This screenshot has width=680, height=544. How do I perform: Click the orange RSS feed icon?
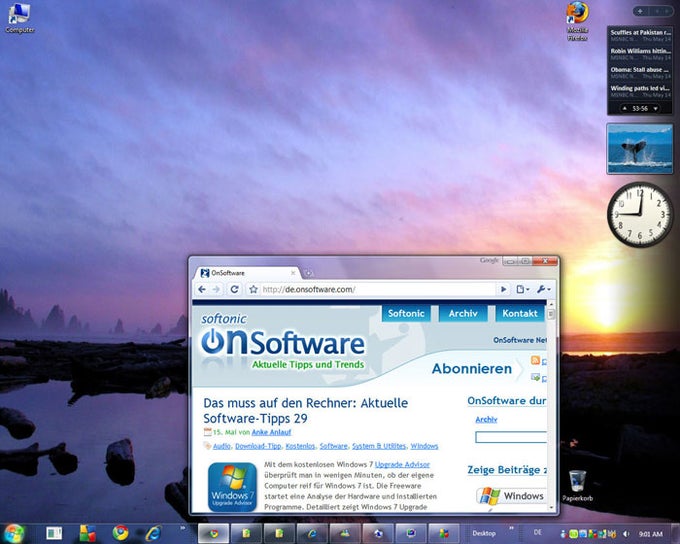536,360
